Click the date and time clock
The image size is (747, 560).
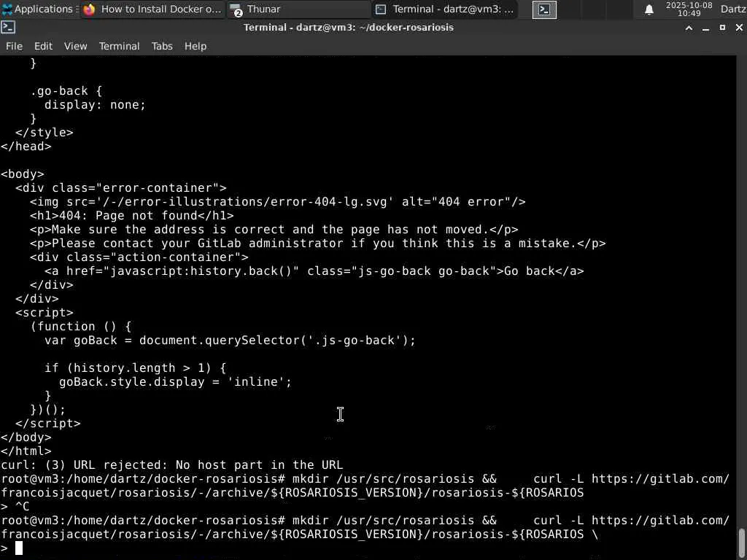click(x=689, y=9)
